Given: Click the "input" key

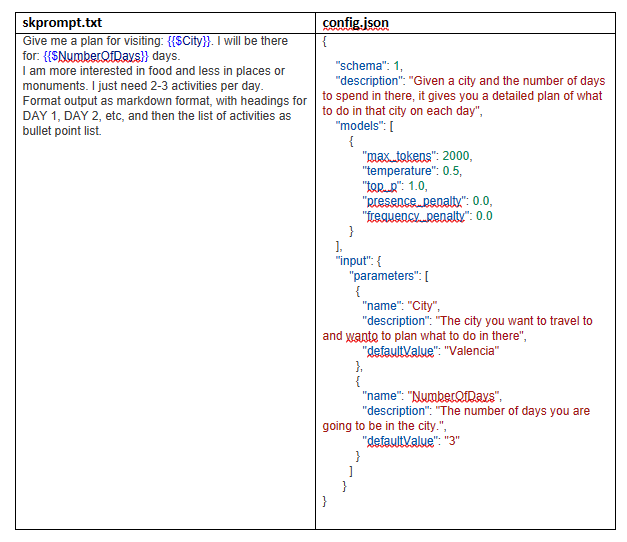Looking at the screenshot, I should click(x=353, y=261).
